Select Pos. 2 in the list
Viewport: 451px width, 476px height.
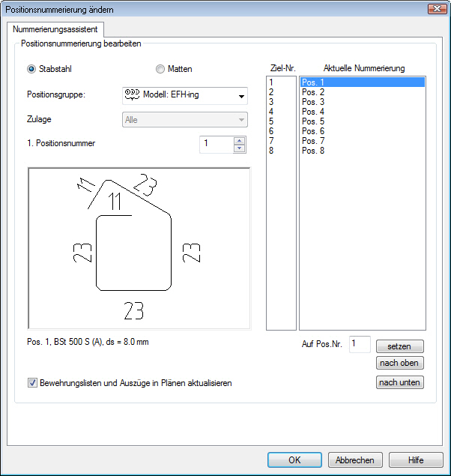coord(363,92)
